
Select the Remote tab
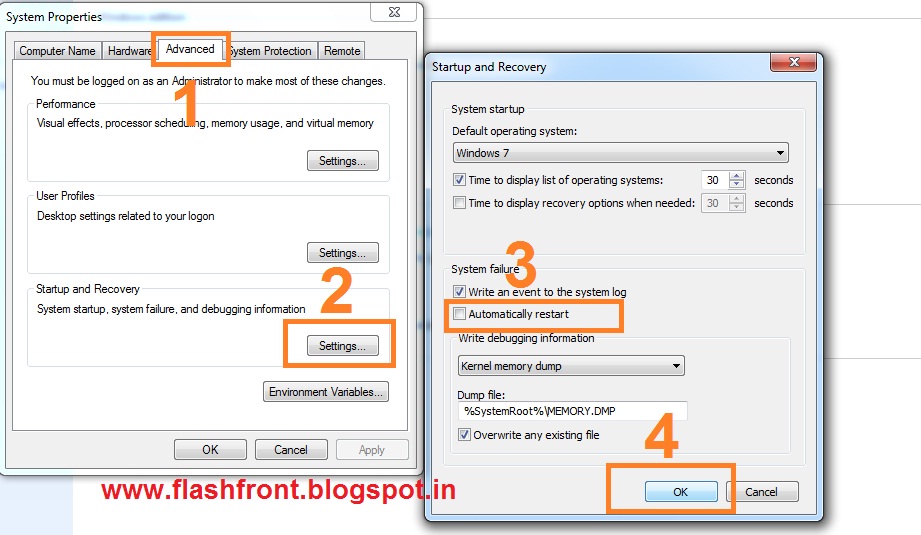(342, 51)
